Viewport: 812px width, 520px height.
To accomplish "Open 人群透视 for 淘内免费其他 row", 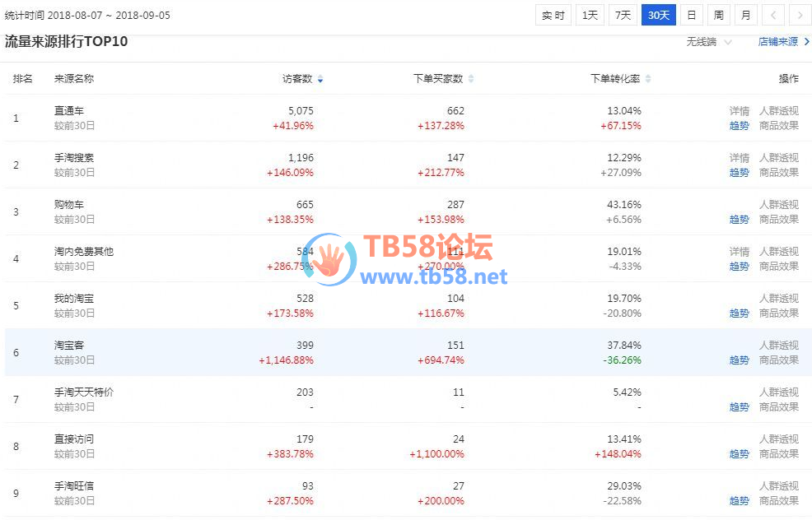I will tap(779, 252).
